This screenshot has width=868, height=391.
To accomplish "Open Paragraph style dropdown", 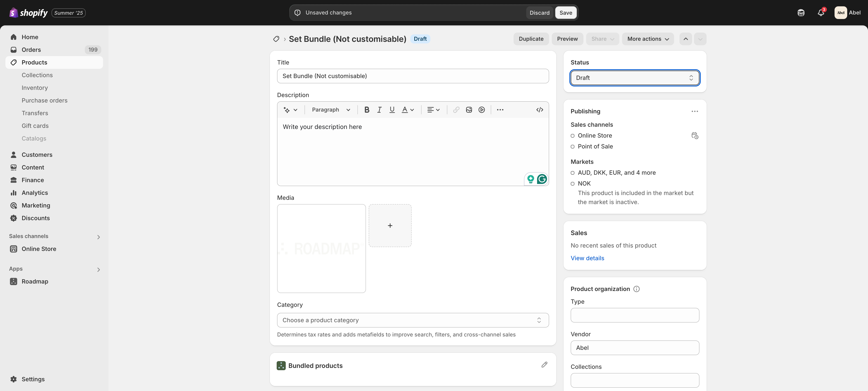I will point(331,110).
